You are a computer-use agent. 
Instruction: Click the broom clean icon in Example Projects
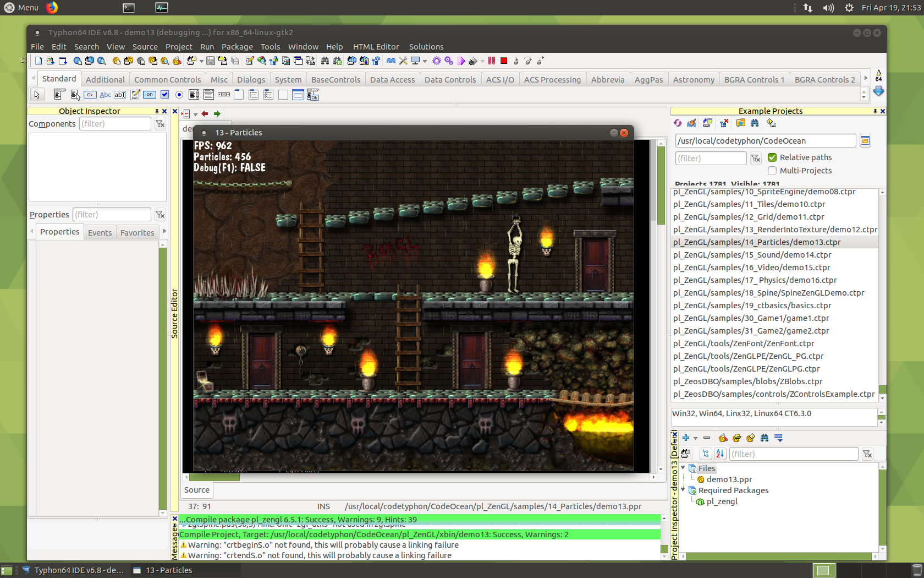692,123
